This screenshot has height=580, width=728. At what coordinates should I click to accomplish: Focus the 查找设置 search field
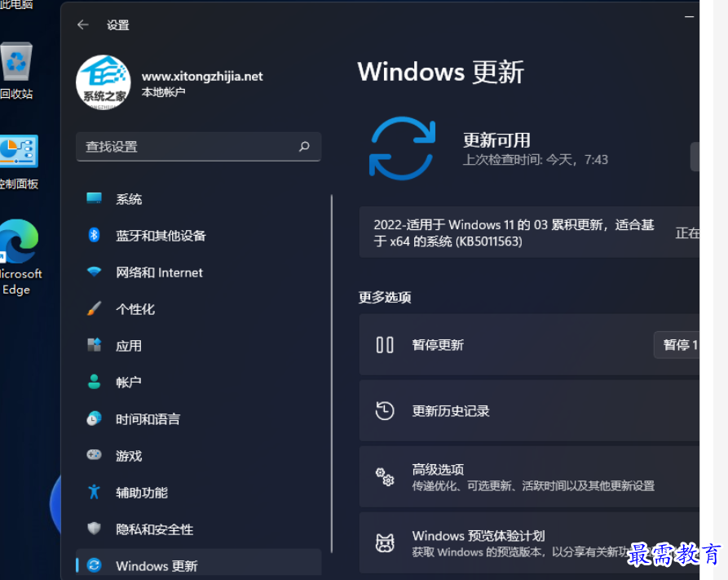click(198, 147)
